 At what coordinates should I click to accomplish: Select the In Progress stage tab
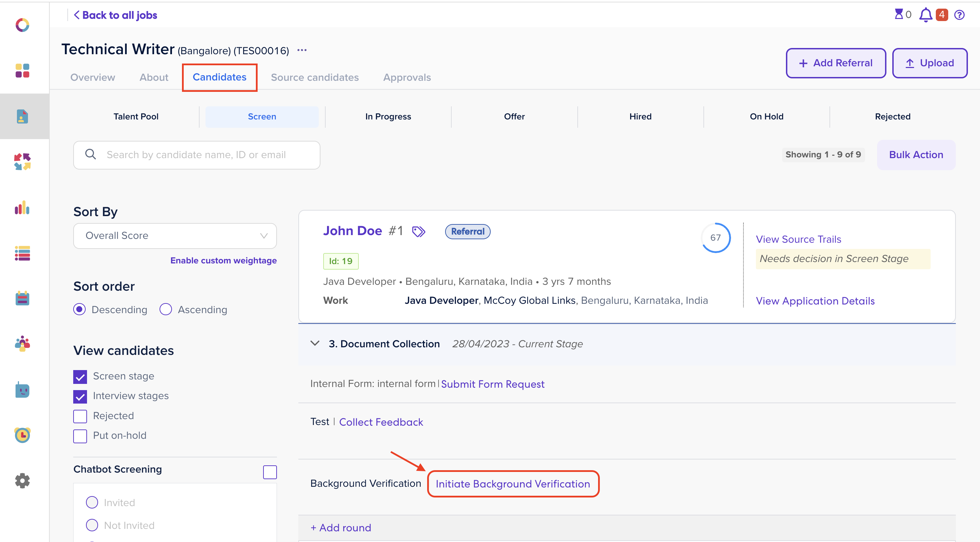(388, 117)
